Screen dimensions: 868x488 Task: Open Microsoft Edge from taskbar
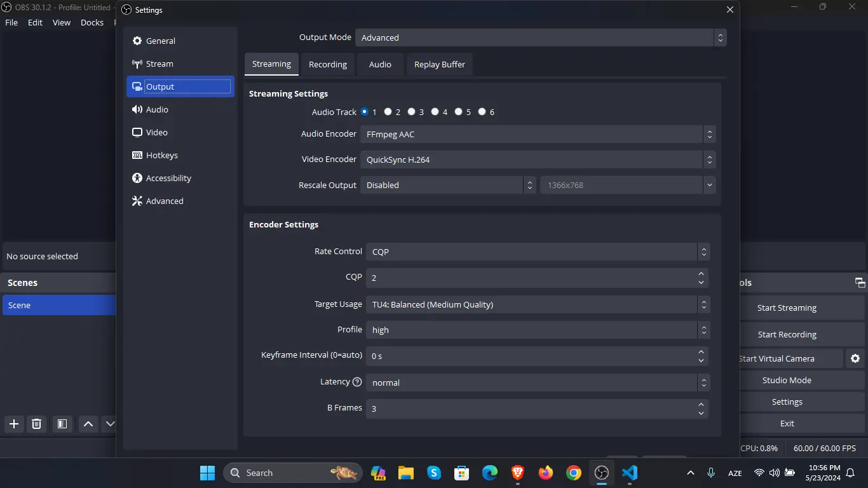point(490,473)
